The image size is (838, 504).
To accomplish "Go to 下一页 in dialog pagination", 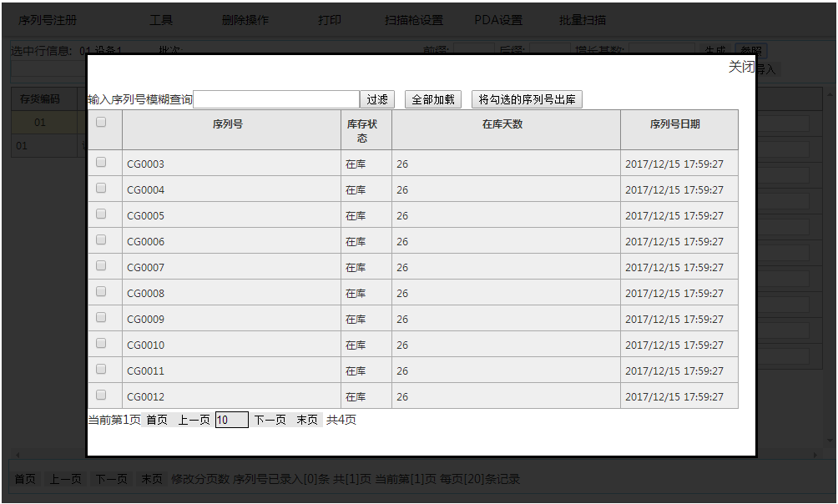I will point(270,420).
